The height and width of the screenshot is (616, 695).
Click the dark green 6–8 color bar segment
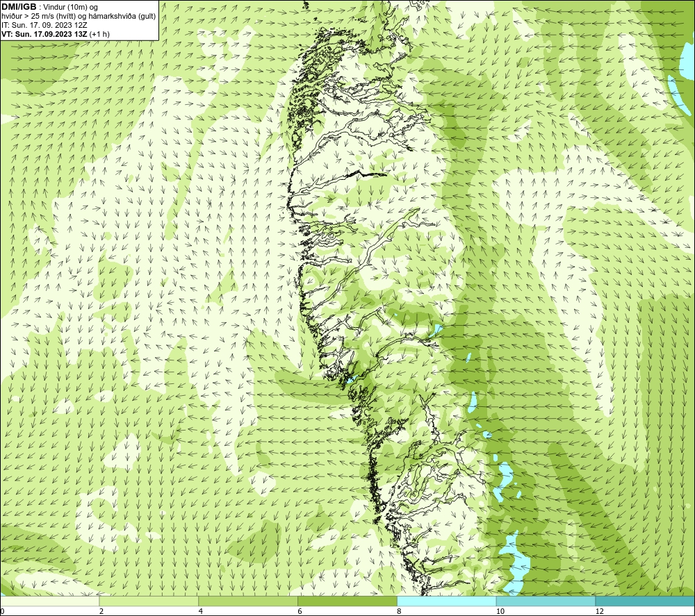click(x=347, y=601)
